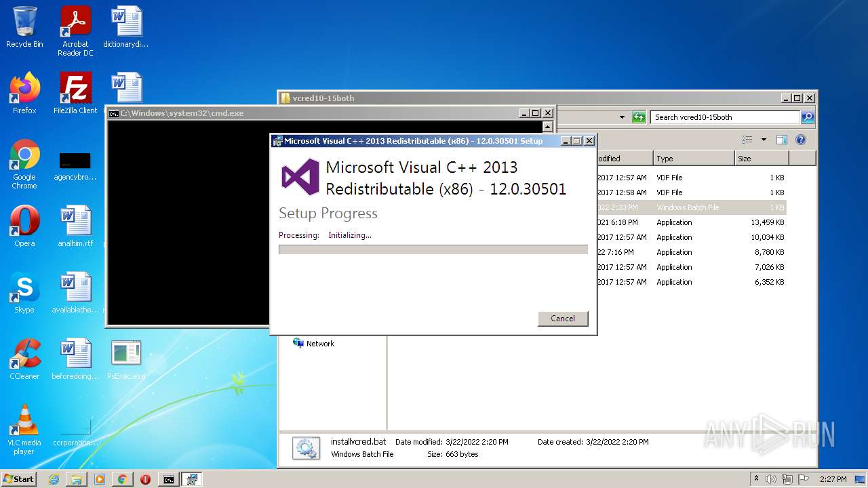Launch Opera from the desktop
Image resolution: width=868 pixels, height=488 pixels.
tap(24, 226)
